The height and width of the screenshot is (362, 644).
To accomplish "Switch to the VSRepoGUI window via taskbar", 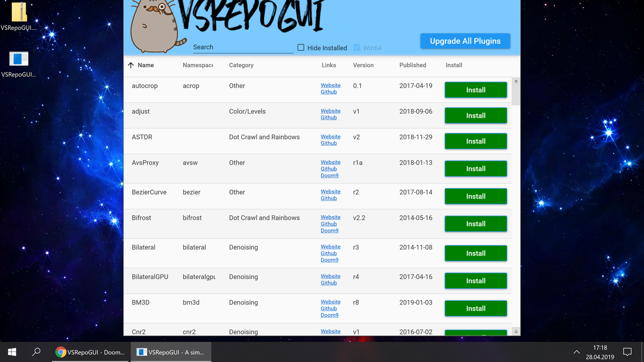I will pos(171,352).
